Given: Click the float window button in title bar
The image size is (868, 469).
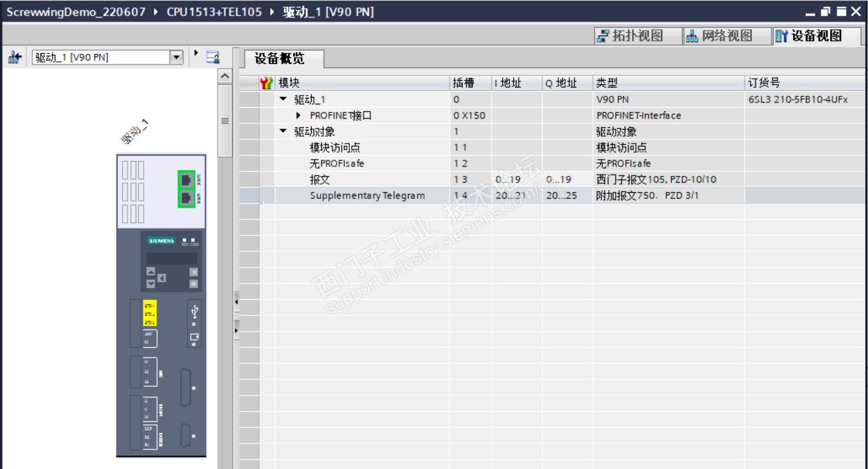Looking at the screenshot, I should [826, 12].
